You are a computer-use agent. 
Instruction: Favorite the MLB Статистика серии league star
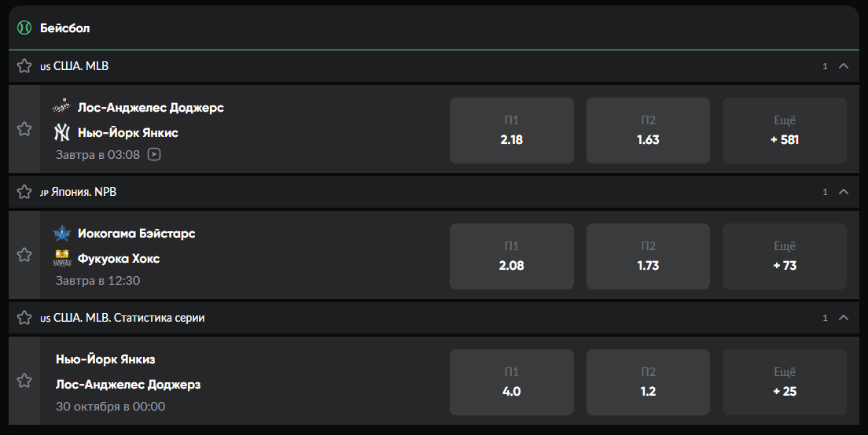coord(24,318)
